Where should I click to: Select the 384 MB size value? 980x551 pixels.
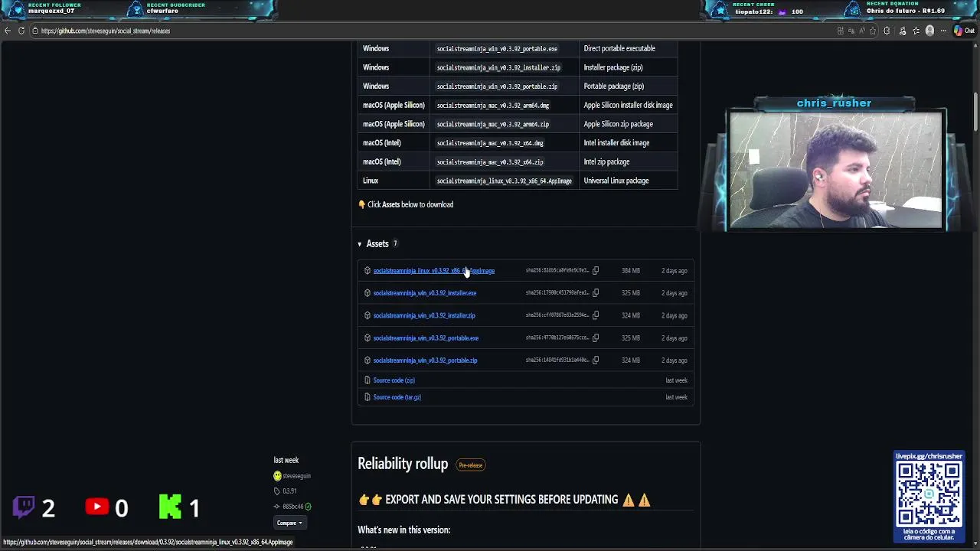point(631,271)
